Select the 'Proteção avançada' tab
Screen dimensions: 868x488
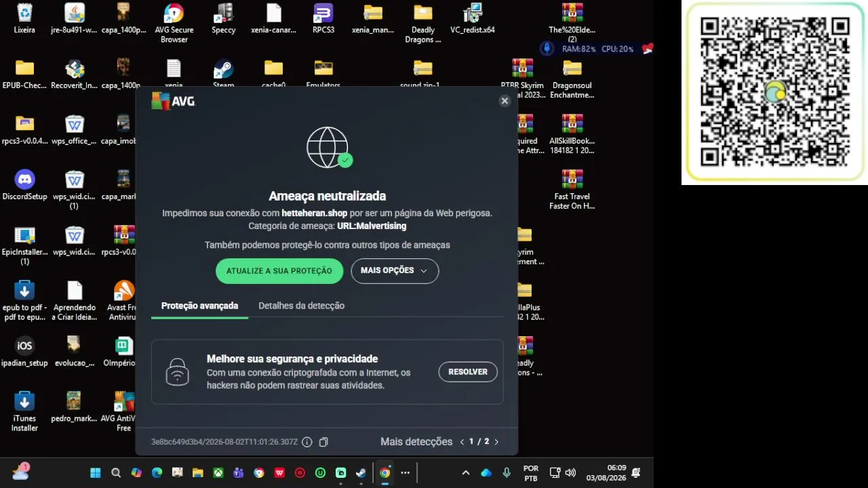click(199, 306)
